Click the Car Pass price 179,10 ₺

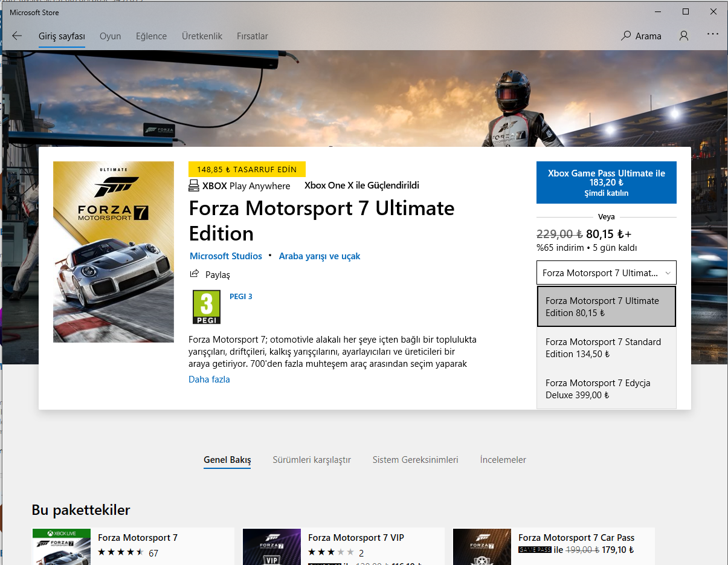coord(618,550)
